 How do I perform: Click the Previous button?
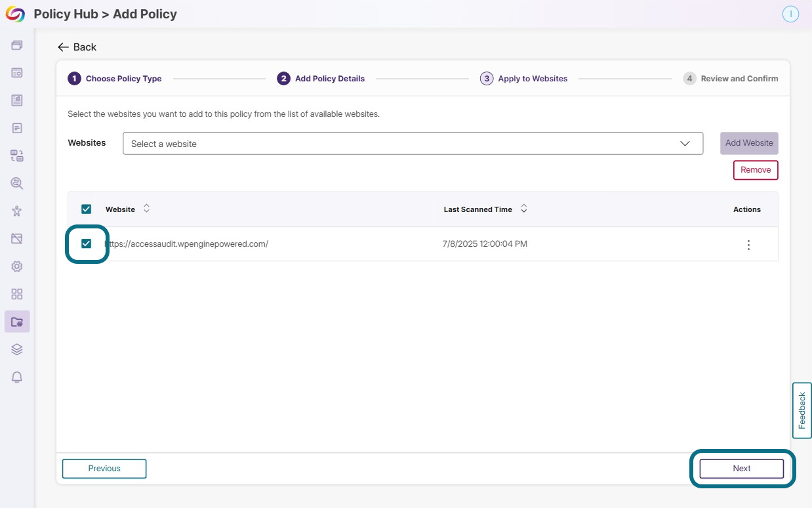tap(104, 469)
